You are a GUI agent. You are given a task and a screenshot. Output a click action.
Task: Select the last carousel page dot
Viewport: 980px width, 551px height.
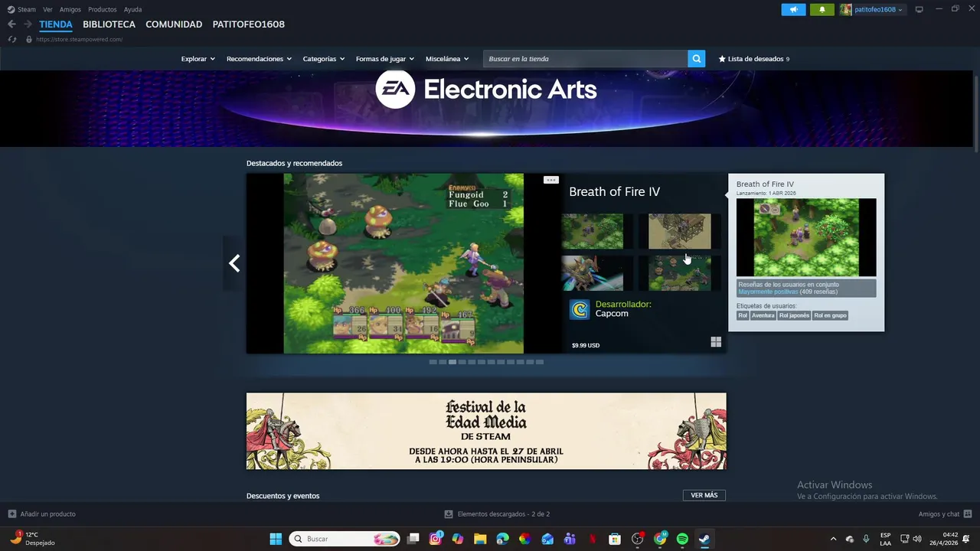pos(540,362)
